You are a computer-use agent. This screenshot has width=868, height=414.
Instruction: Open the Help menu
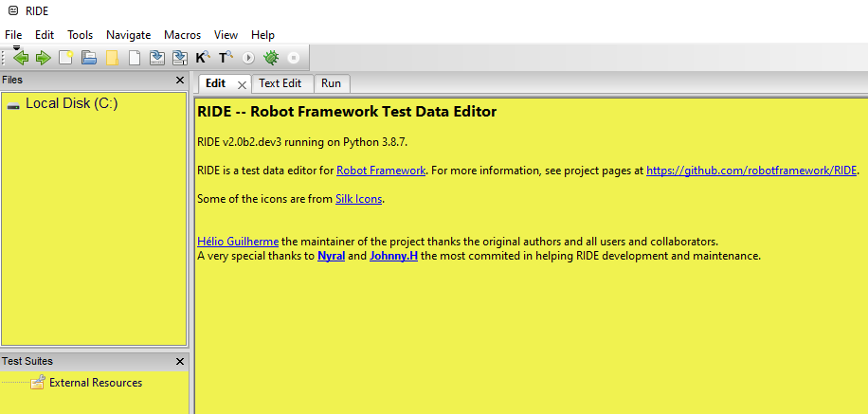pos(262,35)
